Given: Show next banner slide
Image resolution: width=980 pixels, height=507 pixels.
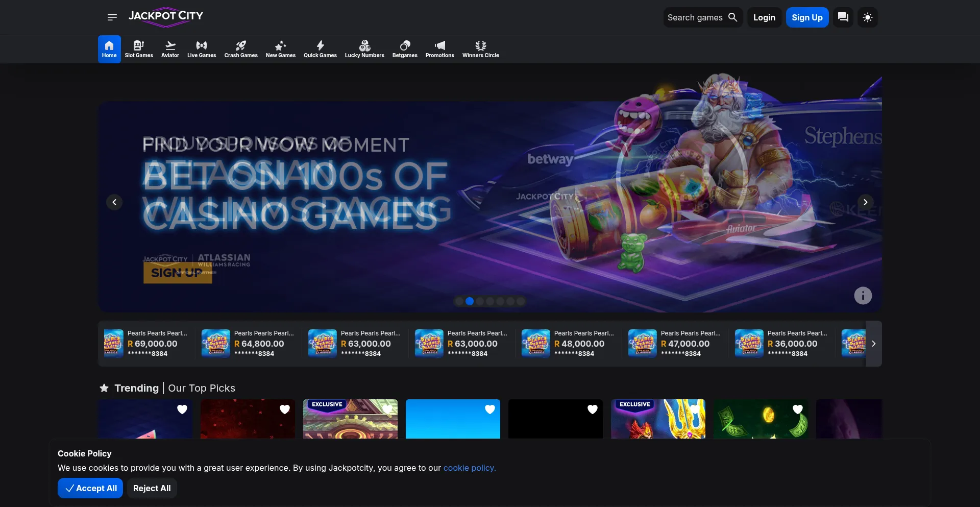Looking at the screenshot, I should point(865,202).
